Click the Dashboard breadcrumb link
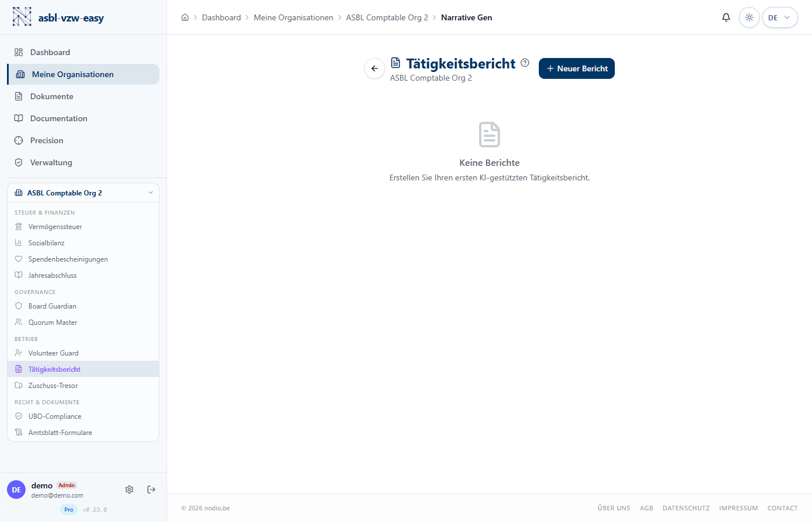 click(x=222, y=17)
